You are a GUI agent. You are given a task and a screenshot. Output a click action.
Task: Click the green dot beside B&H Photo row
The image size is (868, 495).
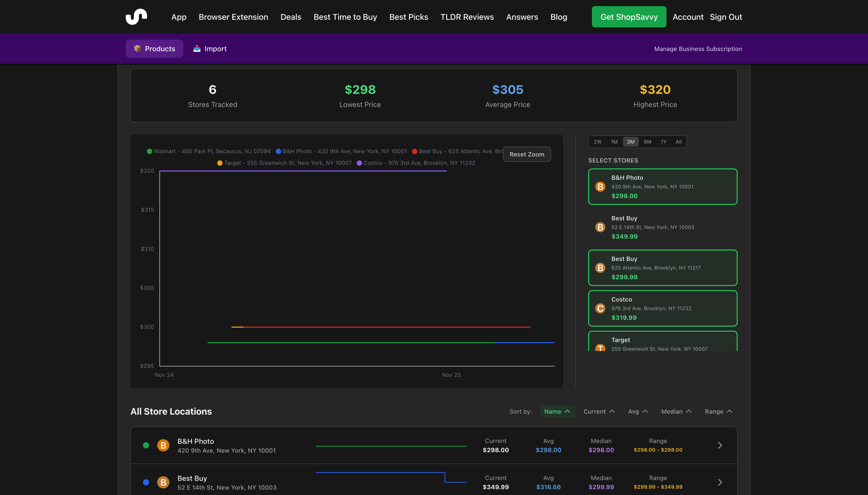146,445
